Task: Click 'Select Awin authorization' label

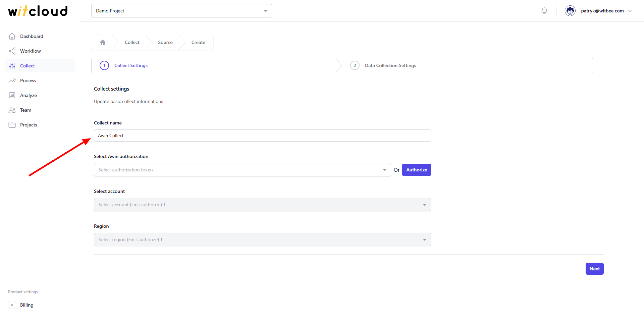Action: [121, 156]
